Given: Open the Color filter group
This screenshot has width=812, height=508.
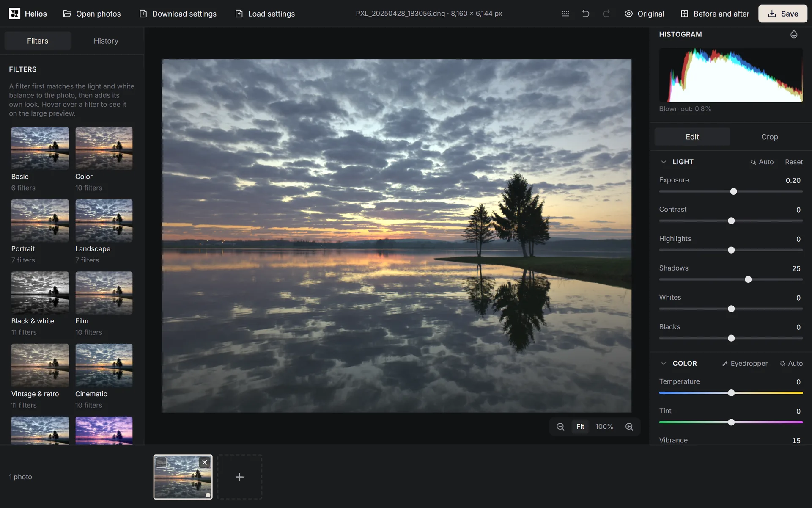Looking at the screenshot, I should tap(104, 159).
